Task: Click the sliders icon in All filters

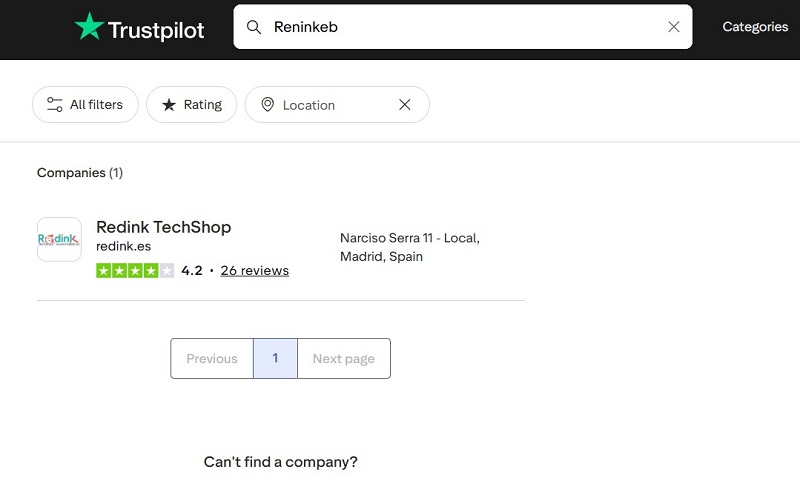Action: pos(55,105)
